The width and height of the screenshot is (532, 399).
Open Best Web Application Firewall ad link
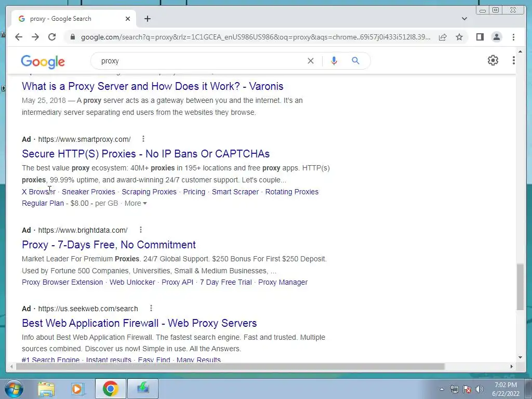139,323
